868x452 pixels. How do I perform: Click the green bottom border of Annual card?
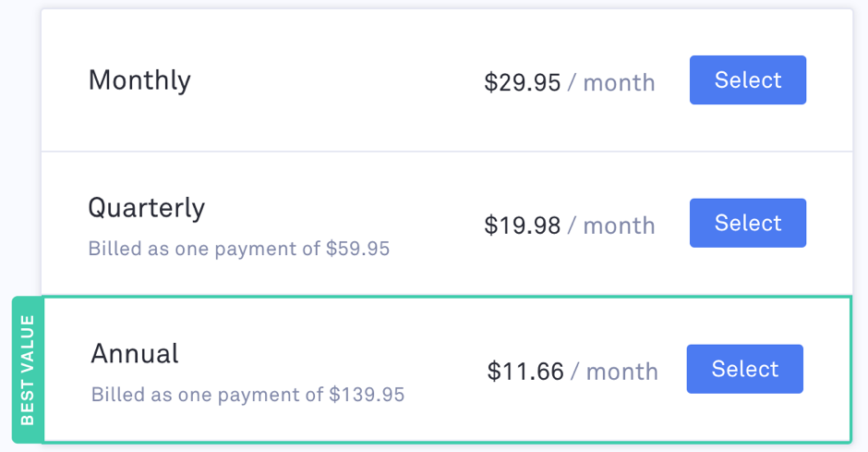[447, 442]
